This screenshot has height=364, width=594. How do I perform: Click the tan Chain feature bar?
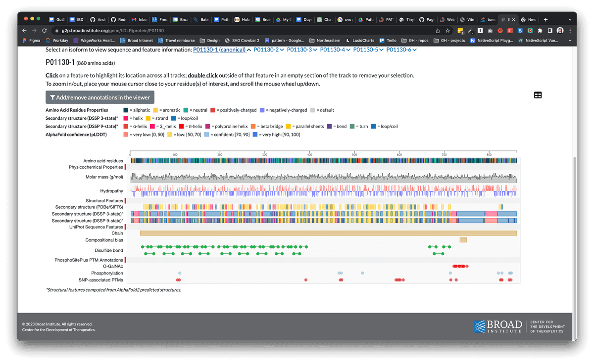pos(328,233)
